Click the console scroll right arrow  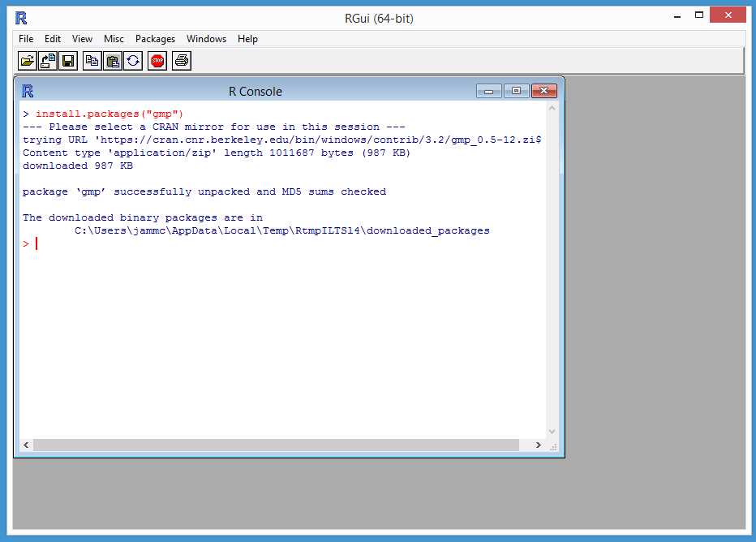[x=539, y=445]
